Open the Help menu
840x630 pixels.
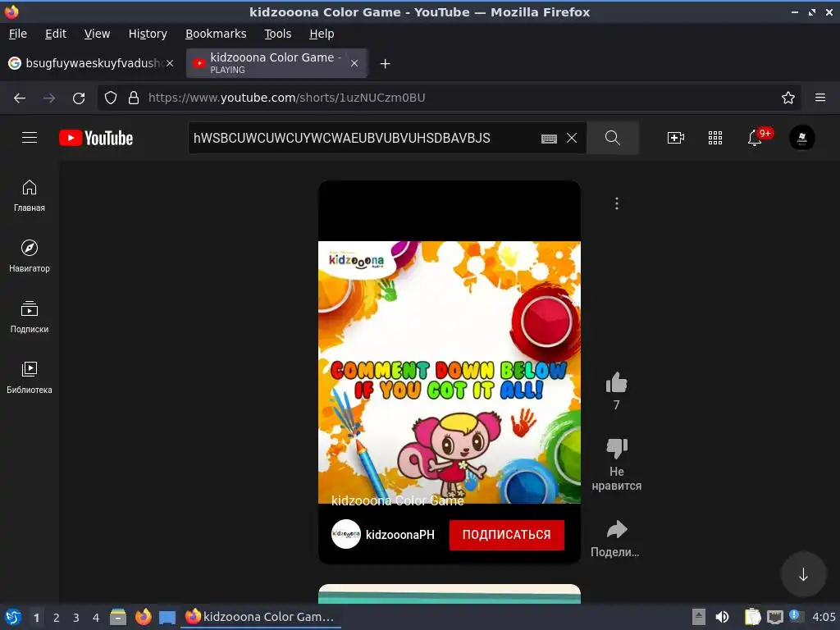pos(322,34)
